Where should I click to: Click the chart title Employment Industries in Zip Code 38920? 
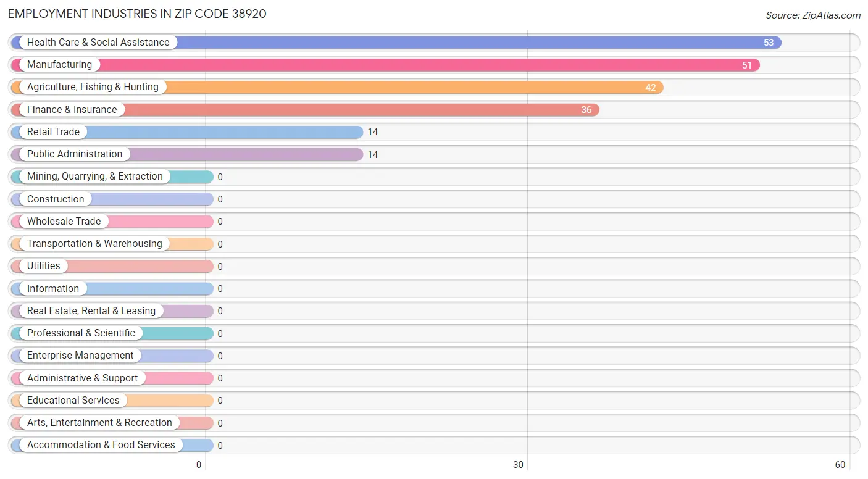tap(137, 14)
